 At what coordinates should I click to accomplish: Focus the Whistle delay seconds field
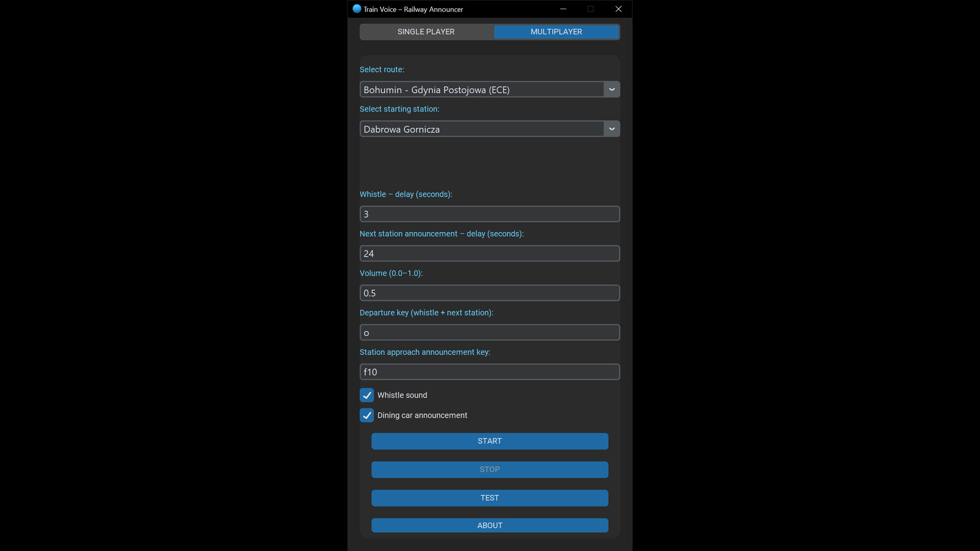tap(489, 214)
